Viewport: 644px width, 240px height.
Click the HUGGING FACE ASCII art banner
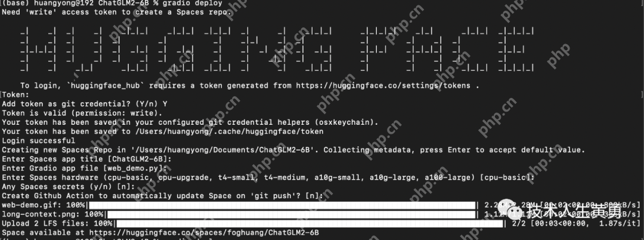coord(277,50)
